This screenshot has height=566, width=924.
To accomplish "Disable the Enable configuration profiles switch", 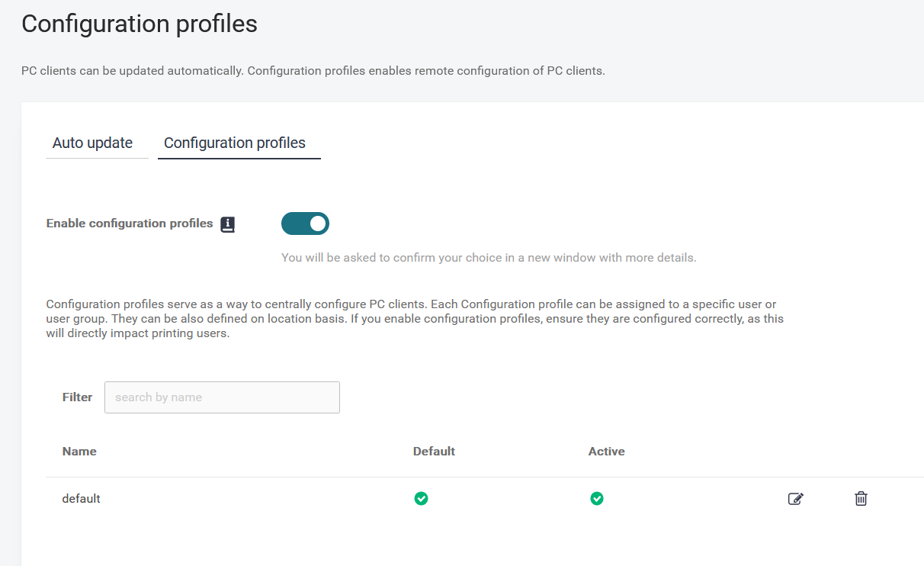I will (305, 224).
